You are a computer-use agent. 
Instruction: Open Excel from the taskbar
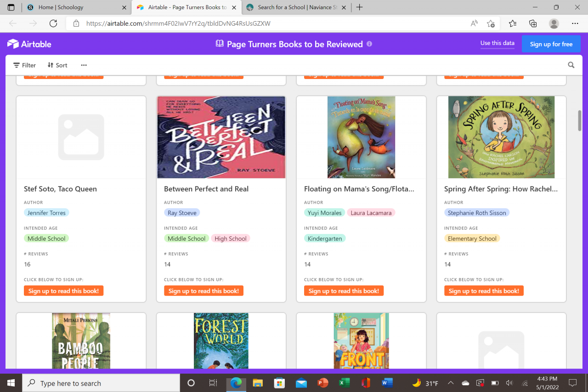[344, 383]
